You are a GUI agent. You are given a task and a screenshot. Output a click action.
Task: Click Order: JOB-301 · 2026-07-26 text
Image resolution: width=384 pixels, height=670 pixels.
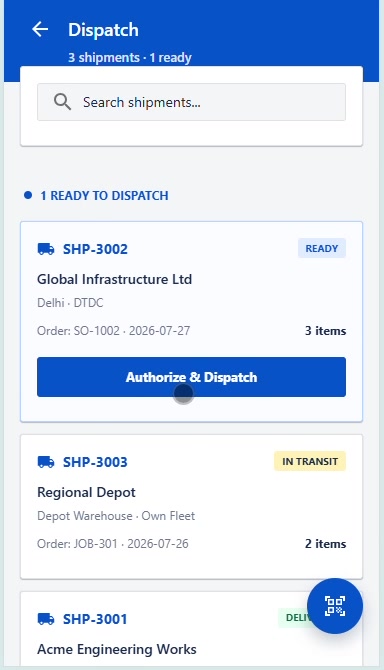[x=113, y=544]
